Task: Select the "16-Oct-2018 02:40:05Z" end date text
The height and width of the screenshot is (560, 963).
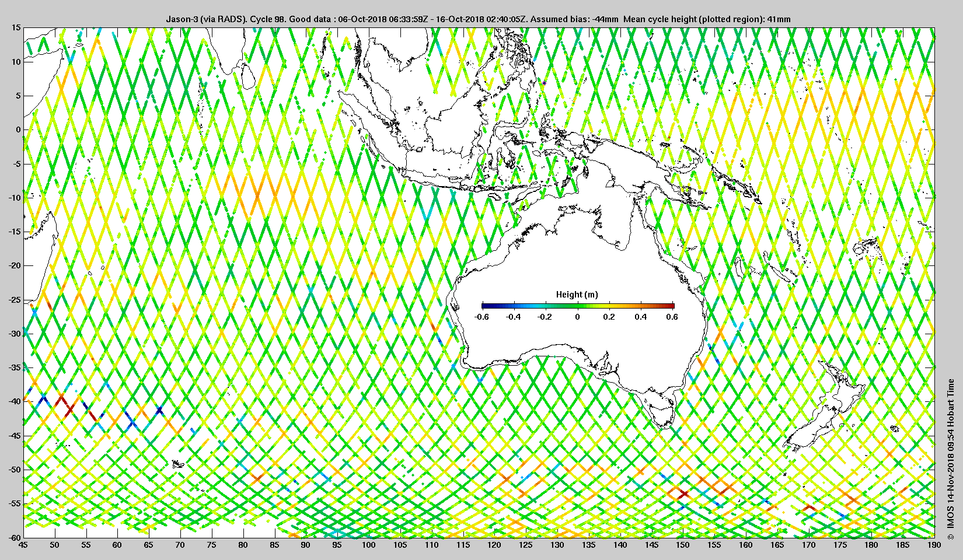Action: click(481, 19)
